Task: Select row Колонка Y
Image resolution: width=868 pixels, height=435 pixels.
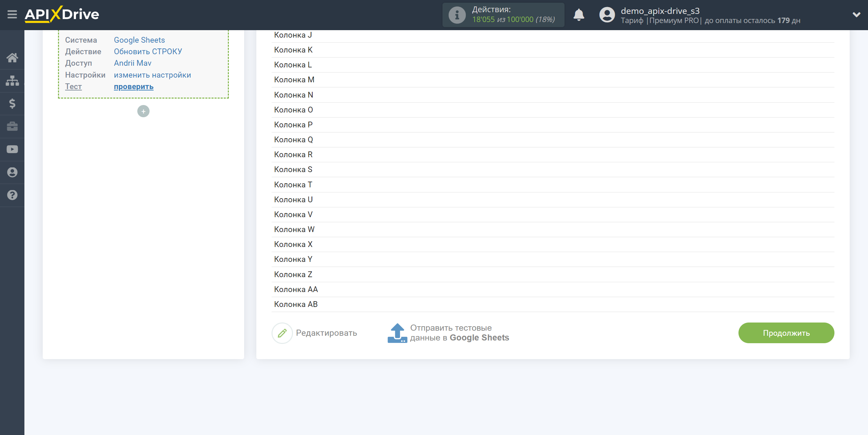Action: (x=553, y=259)
